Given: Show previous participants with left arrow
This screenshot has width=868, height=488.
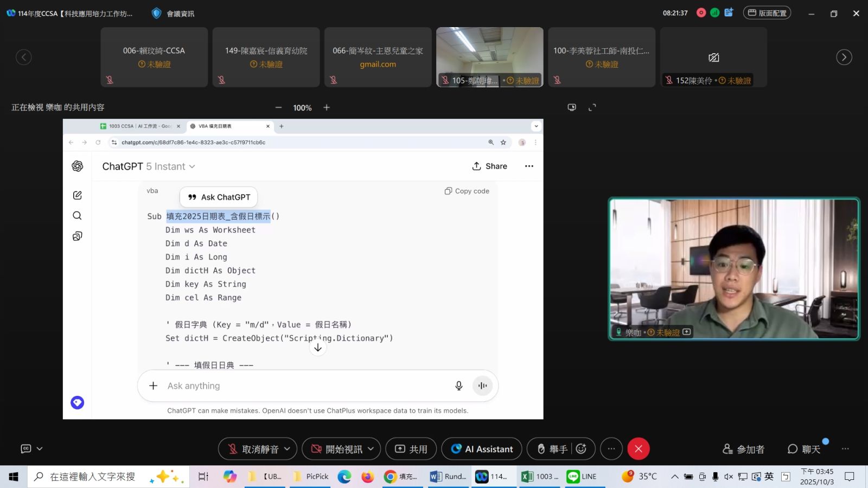Looking at the screenshot, I should [x=24, y=57].
